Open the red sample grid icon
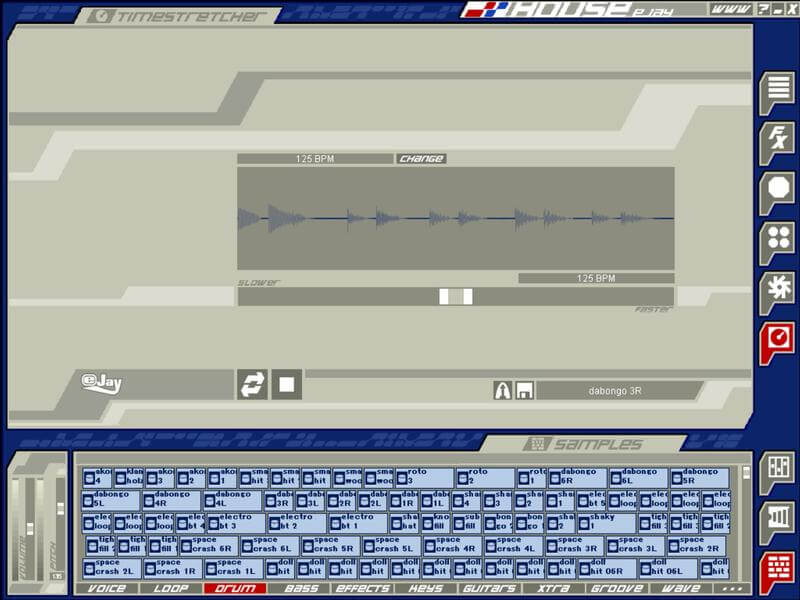The width and height of the screenshot is (800, 600). 776,568
